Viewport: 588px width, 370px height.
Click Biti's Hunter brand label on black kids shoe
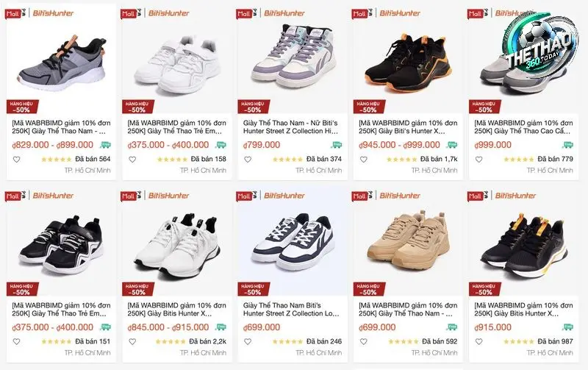[x=53, y=196]
